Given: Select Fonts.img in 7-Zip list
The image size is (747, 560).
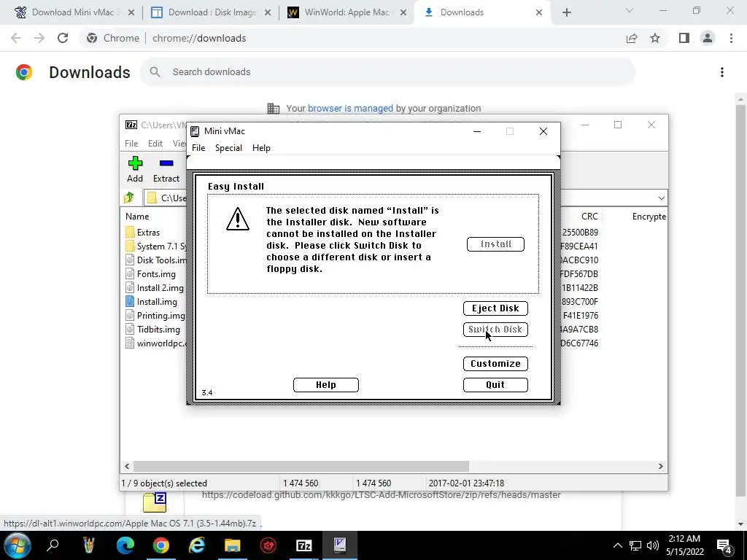Looking at the screenshot, I should pos(150,274).
